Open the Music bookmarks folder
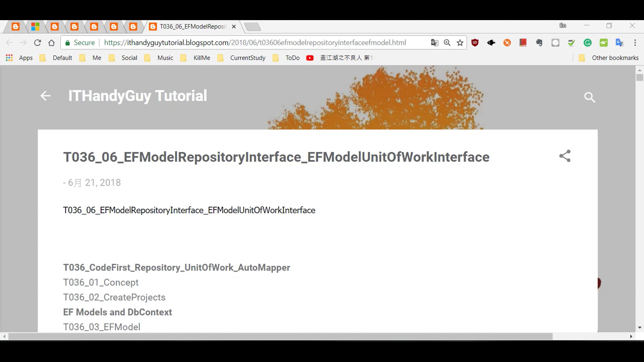The height and width of the screenshot is (362, 644). (x=165, y=58)
